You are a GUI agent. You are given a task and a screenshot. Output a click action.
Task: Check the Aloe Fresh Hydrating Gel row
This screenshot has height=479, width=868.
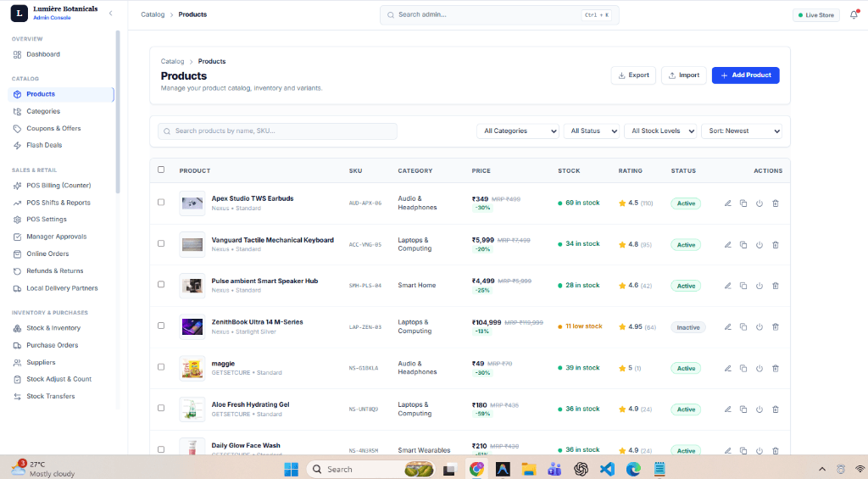[161, 408]
